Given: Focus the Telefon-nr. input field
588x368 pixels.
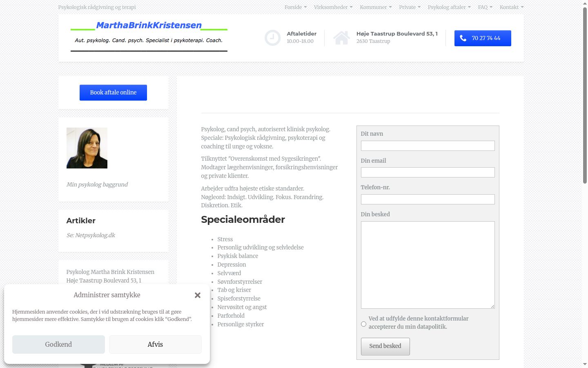Looking at the screenshot, I should pyautogui.click(x=428, y=199).
